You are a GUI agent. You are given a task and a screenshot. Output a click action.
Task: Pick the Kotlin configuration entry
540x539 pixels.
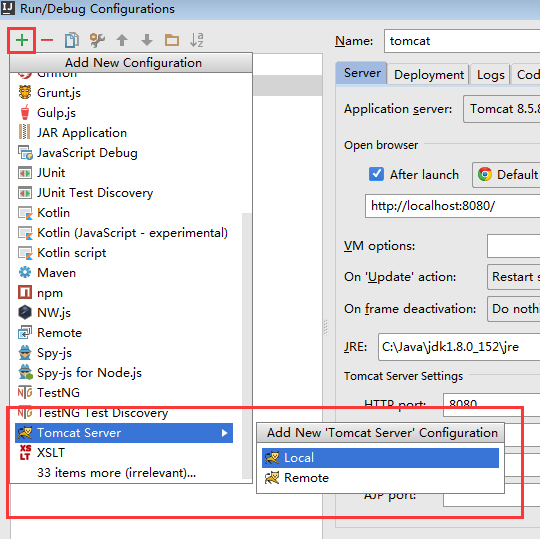[125, 213]
